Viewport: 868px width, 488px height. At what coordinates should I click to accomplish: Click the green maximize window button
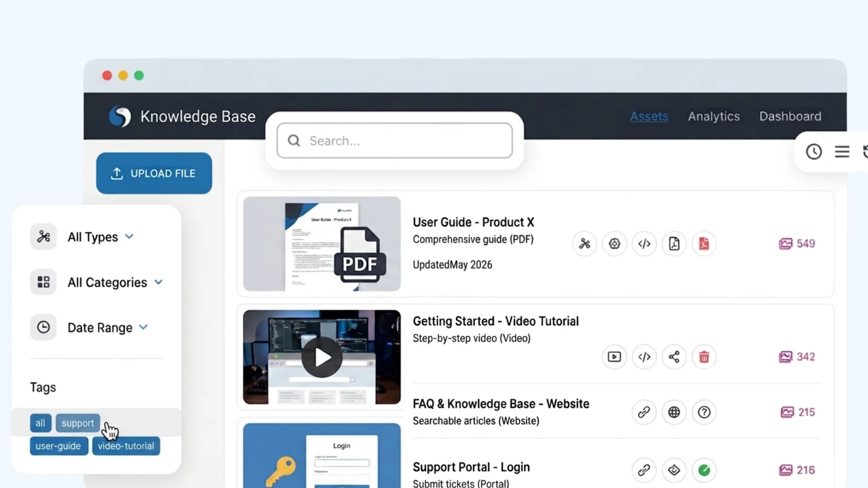coord(139,76)
